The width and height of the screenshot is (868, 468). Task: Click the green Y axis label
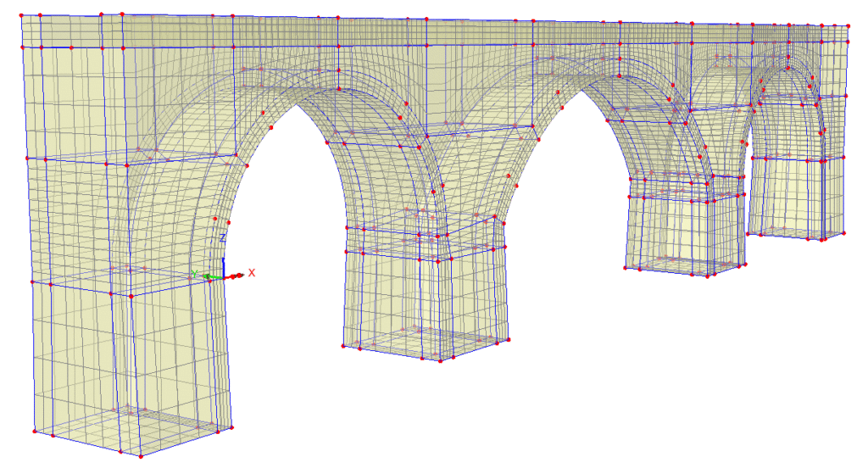[x=194, y=273]
